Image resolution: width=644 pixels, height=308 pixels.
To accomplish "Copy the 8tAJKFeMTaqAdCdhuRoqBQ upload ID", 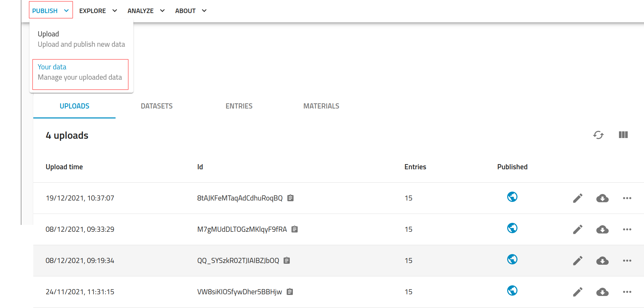I will pos(290,198).
